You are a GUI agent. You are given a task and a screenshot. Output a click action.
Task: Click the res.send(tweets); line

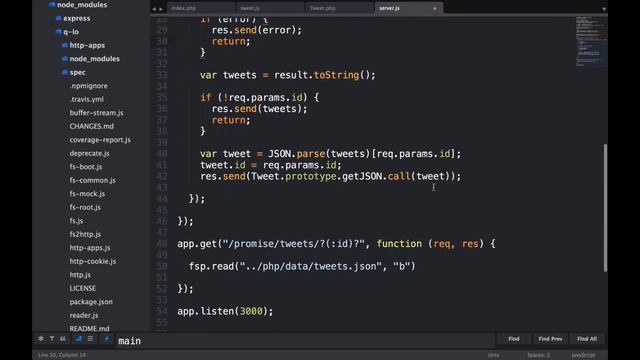259,109
